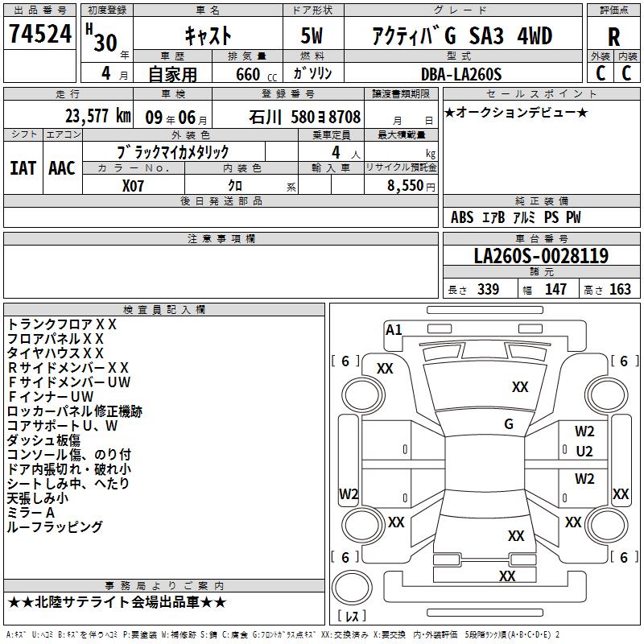Click the A1 mark on car diagram
This screenshot has height=644, width=644.
tap(394, 330)
